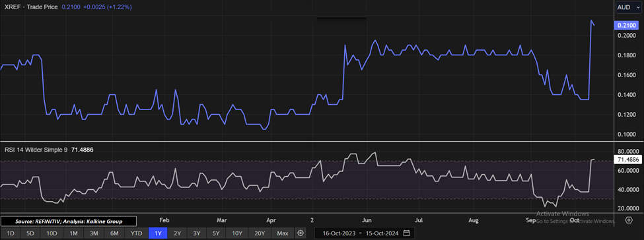This screenshot has width=644, height=240.
Task: Switch to the 2Y range
Action: pyautogui.click(x=178, y=233)
